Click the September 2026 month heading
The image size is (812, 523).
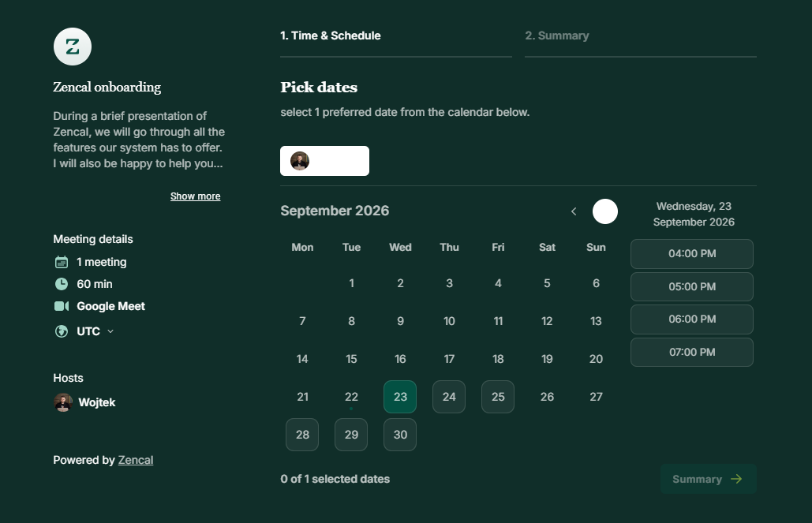point(335,211)
